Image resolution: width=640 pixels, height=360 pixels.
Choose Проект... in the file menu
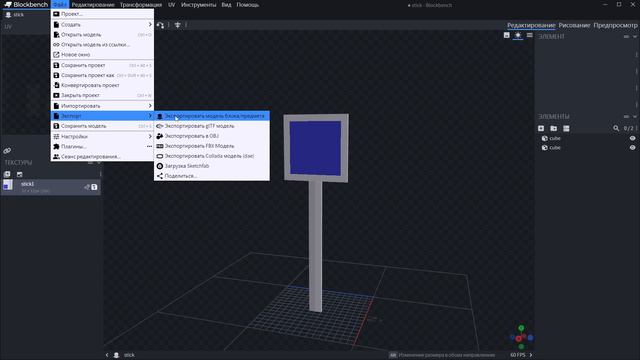point(102,14)
